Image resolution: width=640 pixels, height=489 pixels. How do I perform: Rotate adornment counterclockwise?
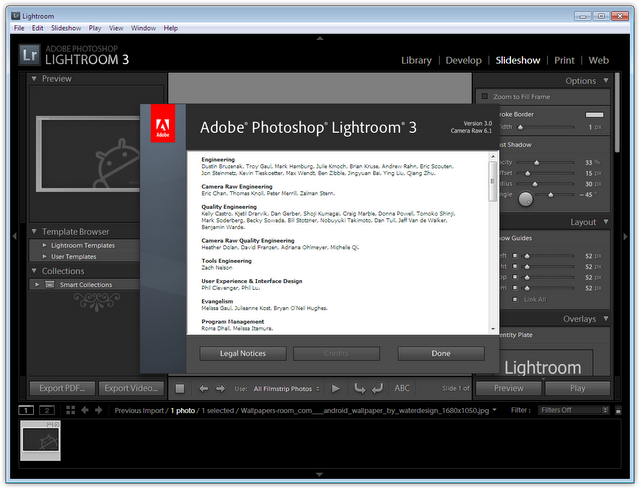pos(359,389)
